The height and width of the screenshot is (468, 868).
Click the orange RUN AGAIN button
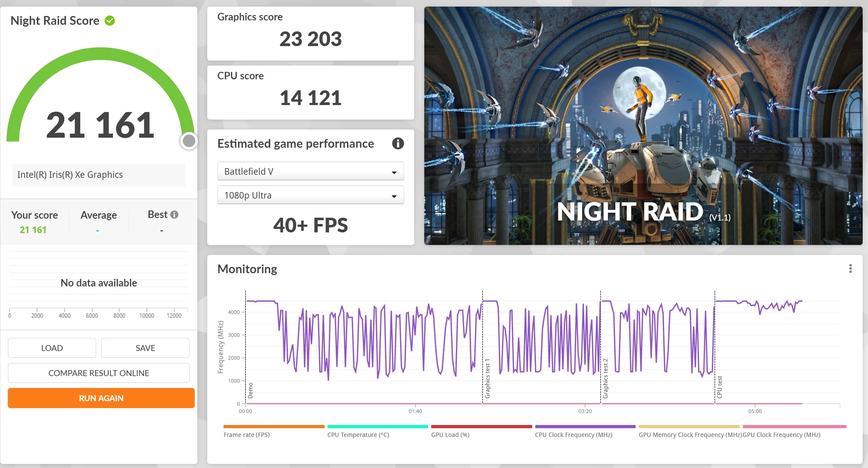pyautogui.click(x=101, y=398)
